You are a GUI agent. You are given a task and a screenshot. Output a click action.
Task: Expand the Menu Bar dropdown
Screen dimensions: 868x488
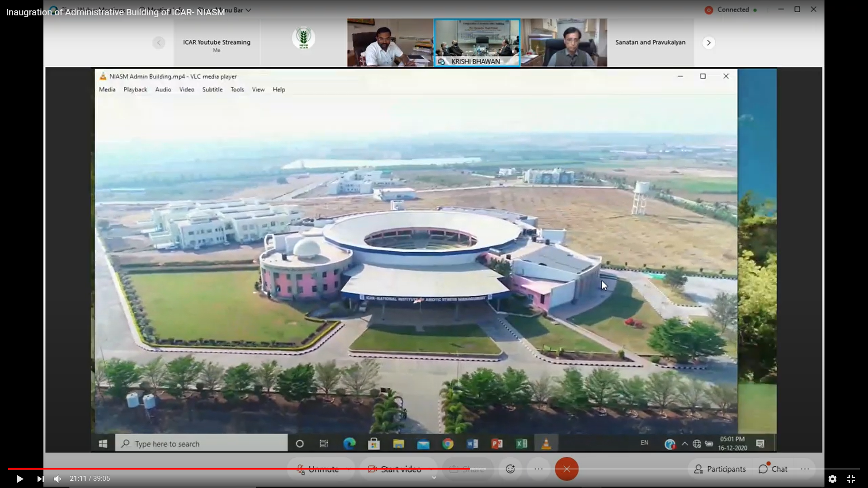click(248, 10)
